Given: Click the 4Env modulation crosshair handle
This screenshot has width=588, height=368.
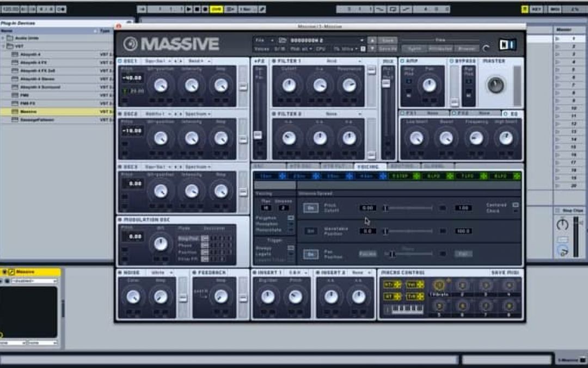Looking at the screenshot, I should coord(383,176).
